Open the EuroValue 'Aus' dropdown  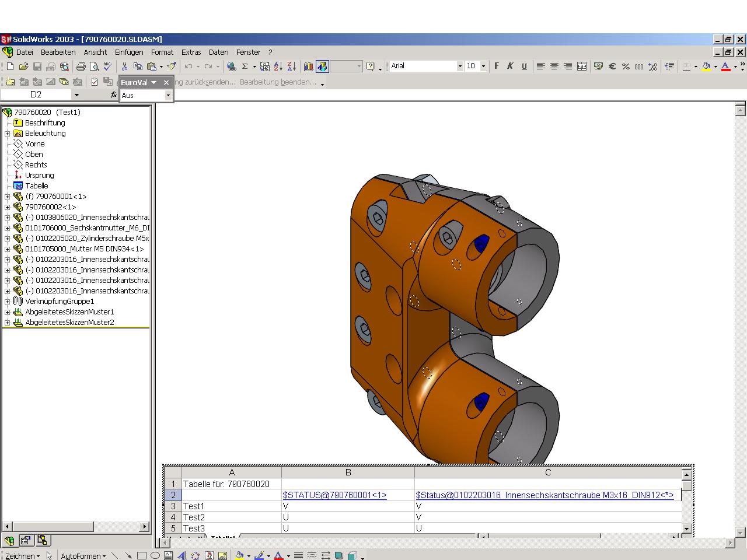168,95
